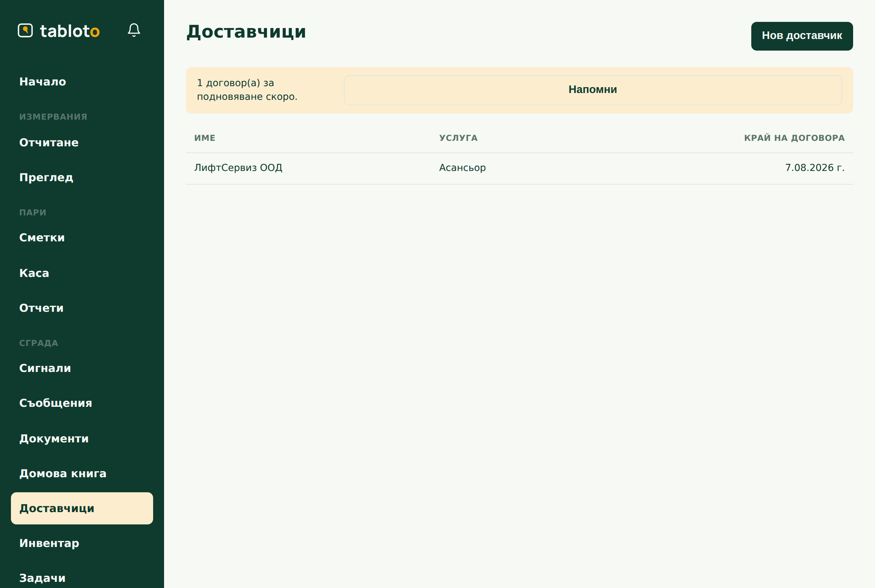Click the ИМЕ column header
The width and height of the screenshot is (875, 588).
(205, 138)
